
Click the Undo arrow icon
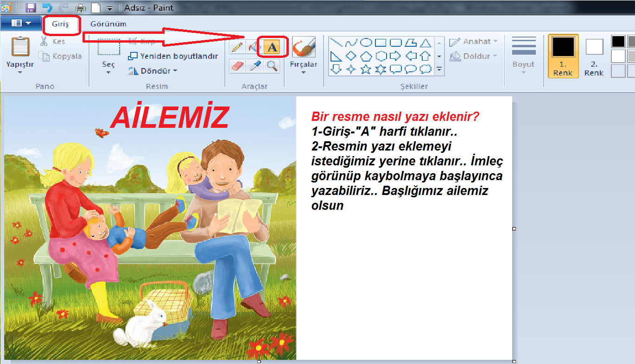(47, 7)
